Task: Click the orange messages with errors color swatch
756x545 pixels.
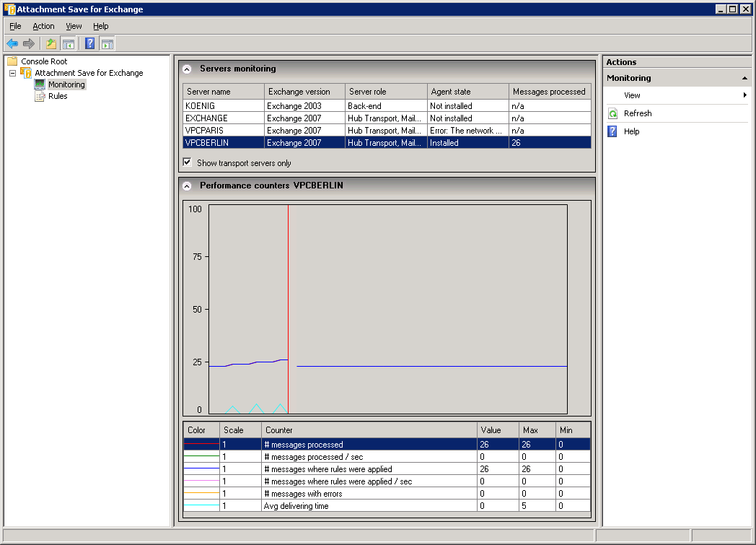Action: (x=201, y=494)
